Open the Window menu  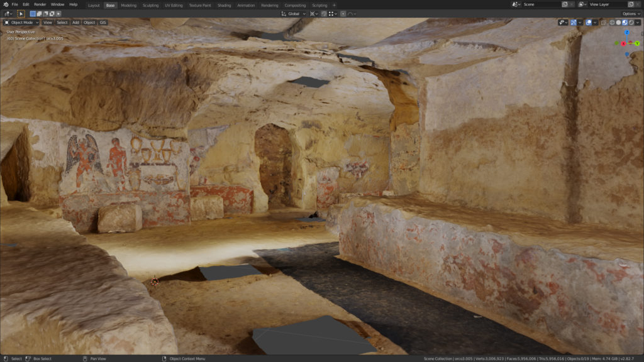tap(57, 4)
